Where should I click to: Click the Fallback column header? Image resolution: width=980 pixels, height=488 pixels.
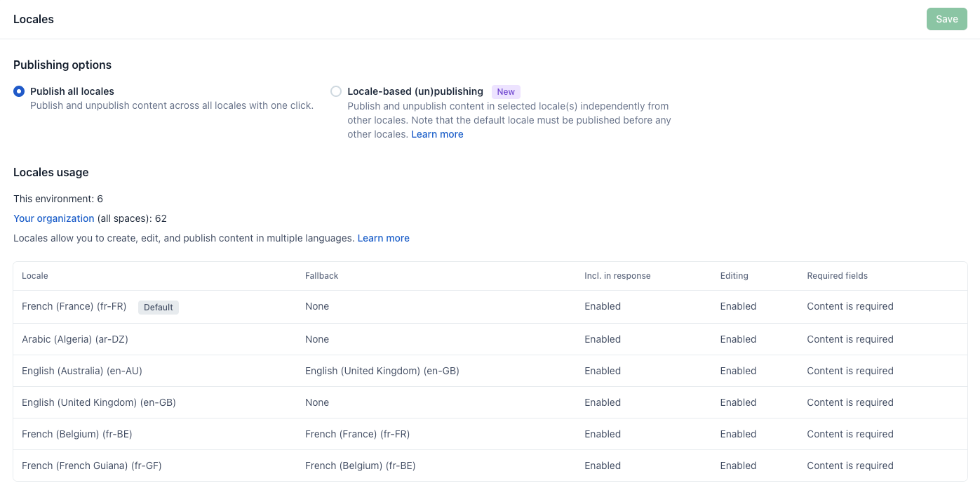pos(321,276)
